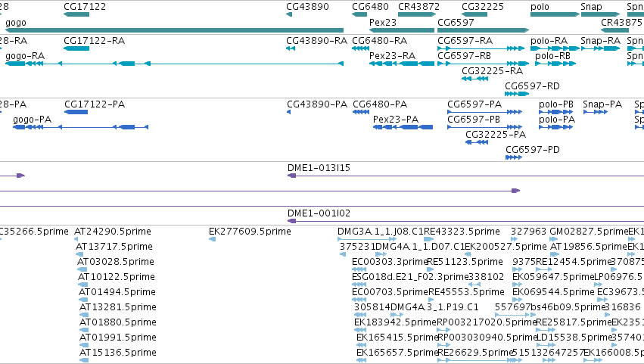Click the polo-RB transcript label
This screenshot has width=644, height=364.
tap(552, 56)
